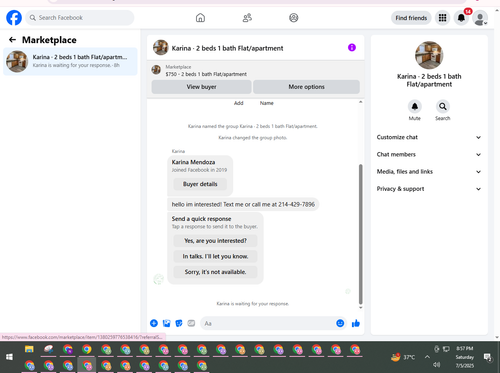Click Karina Mendoza name in buyer card

coord(193,162)
